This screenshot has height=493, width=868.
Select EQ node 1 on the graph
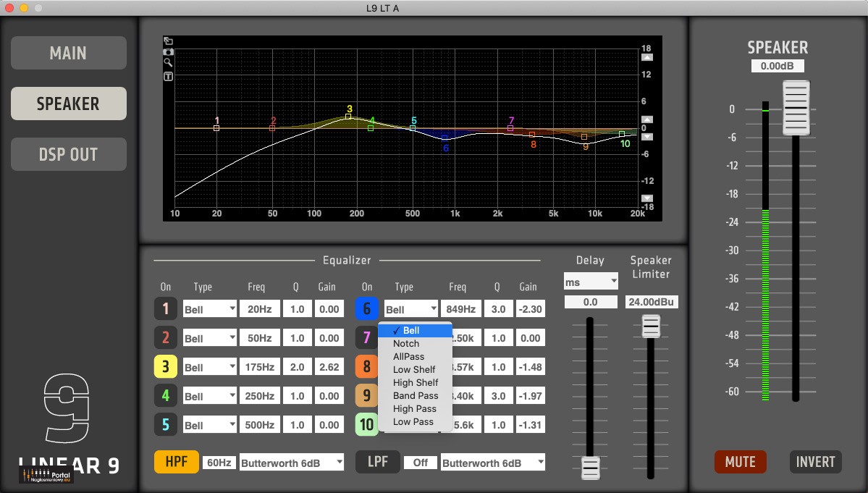[216, 128]
